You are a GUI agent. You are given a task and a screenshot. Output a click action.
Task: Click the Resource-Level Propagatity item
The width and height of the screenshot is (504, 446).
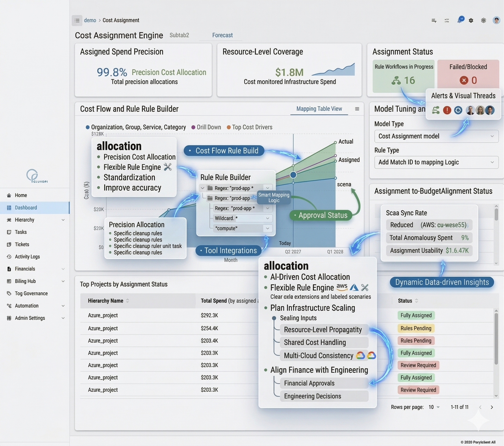tap(324, 329)
